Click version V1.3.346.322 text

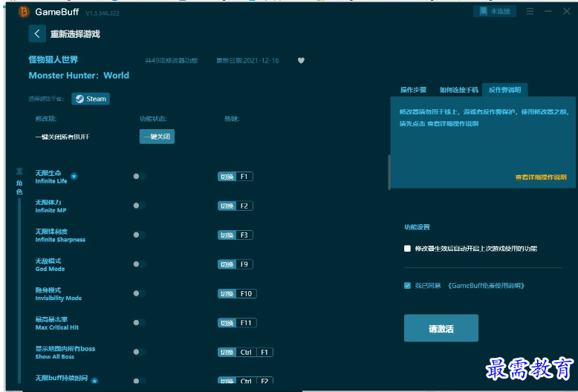pyautogui.click(x=103, y=13)
